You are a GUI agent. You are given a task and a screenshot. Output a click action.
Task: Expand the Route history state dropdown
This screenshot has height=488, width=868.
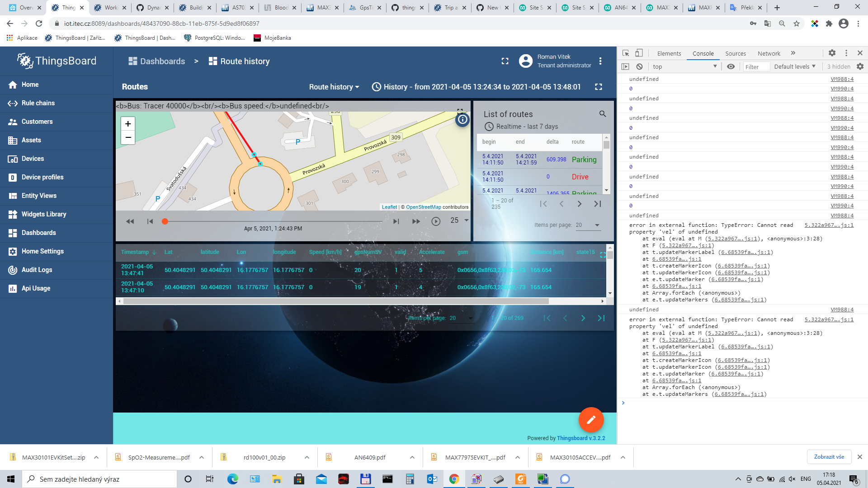334,87
